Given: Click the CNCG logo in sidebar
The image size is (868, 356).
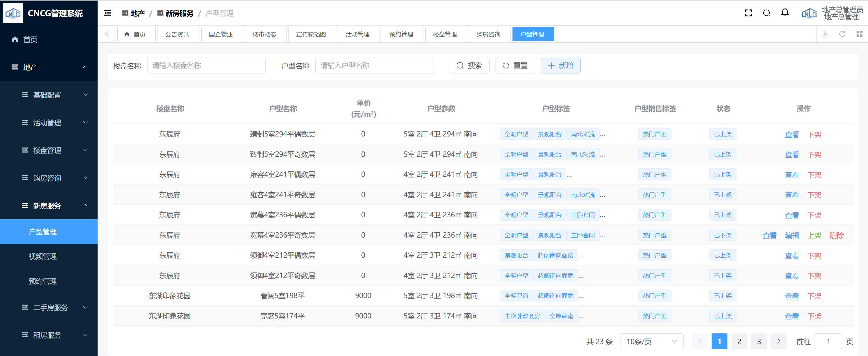Looking at the screenshot, I should 13,13.
